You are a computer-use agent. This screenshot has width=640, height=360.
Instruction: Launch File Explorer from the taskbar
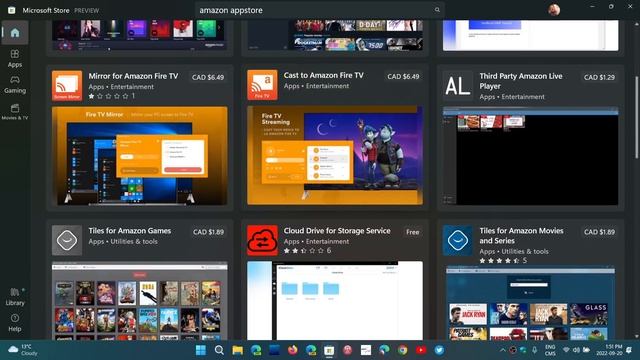point(238,350)
